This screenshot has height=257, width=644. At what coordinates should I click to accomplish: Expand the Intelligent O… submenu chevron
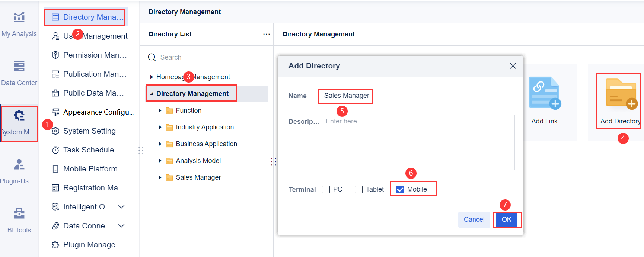tap(121, 207)
